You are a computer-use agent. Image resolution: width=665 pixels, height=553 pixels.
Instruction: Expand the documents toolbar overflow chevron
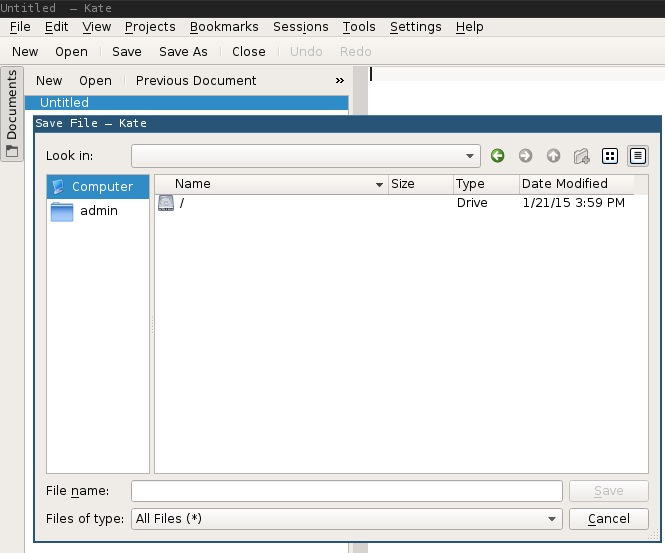click(339, 81)
